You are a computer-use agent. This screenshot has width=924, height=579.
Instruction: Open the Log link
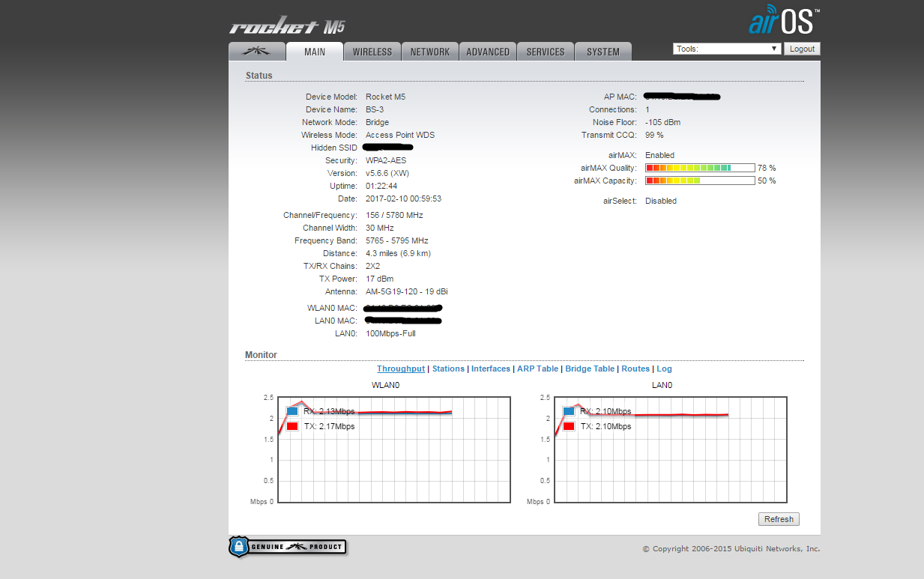click(664, 369)
